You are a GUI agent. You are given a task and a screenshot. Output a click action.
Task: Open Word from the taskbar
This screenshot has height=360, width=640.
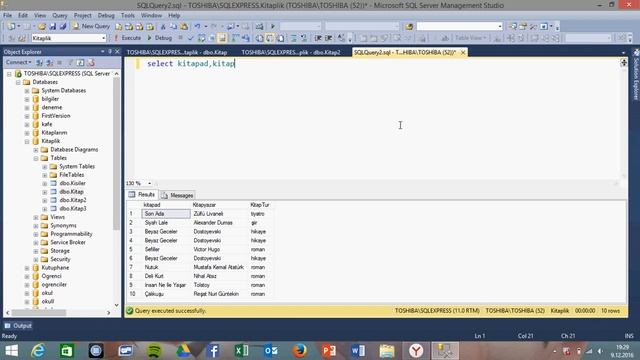pos(358,351)
